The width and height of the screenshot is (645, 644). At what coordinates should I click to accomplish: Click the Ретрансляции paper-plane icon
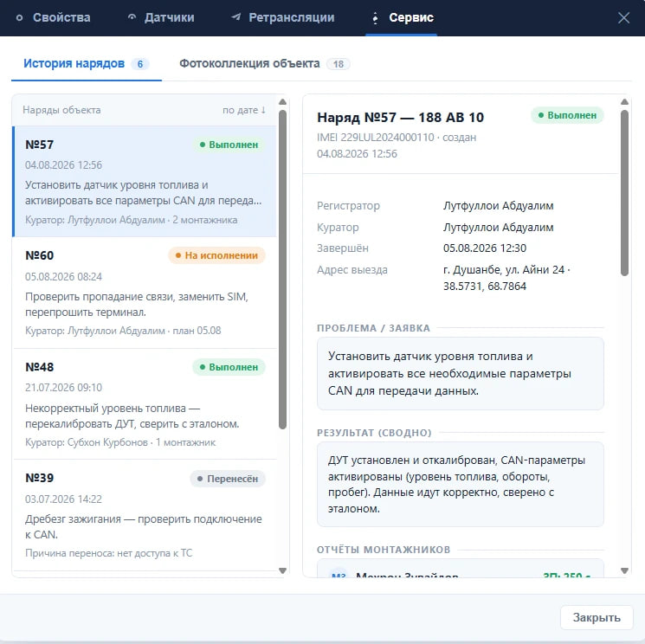[236, 17]
